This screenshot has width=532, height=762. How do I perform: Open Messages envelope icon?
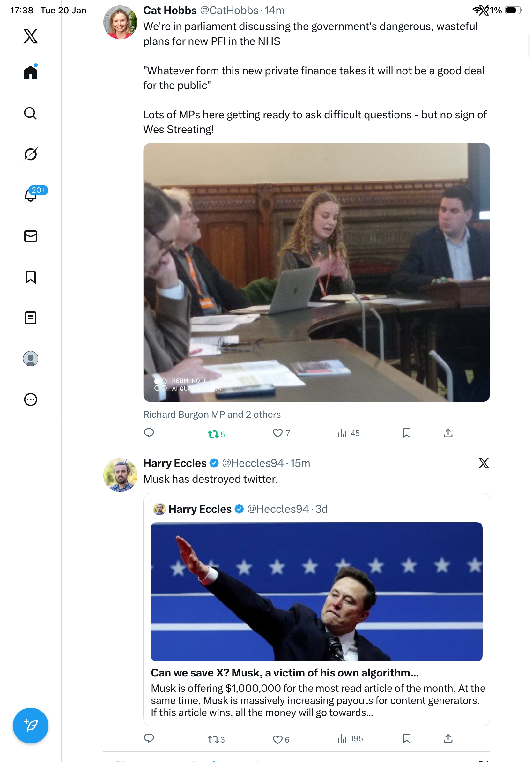point(31,236)
